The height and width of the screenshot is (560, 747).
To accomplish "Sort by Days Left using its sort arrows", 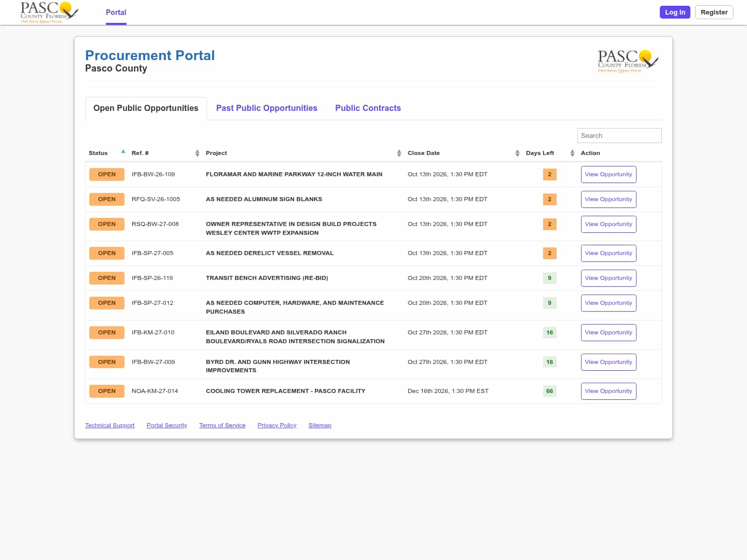I will [x=572, y=153].
